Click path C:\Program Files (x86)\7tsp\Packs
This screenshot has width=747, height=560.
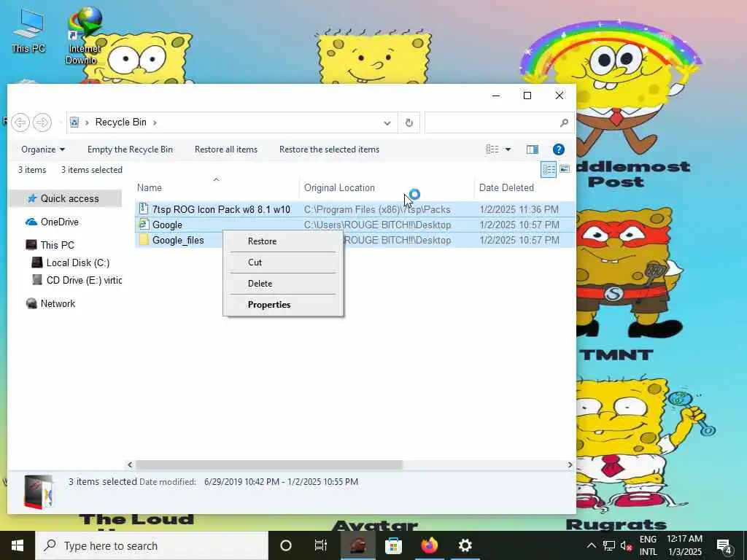click(x=377, y=209)
